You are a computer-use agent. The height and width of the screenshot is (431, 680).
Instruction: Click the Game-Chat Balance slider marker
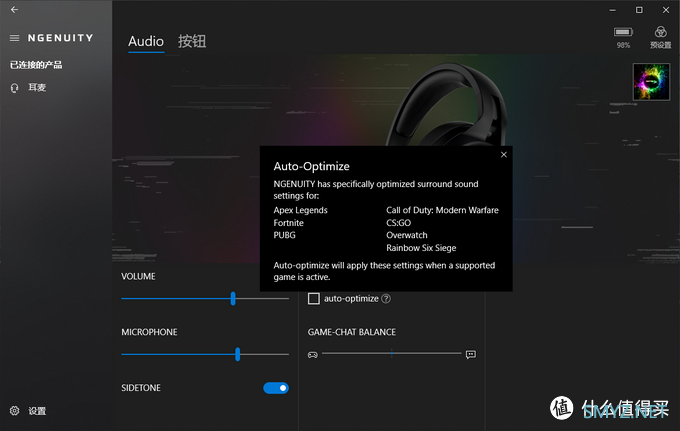click(392, 354)
